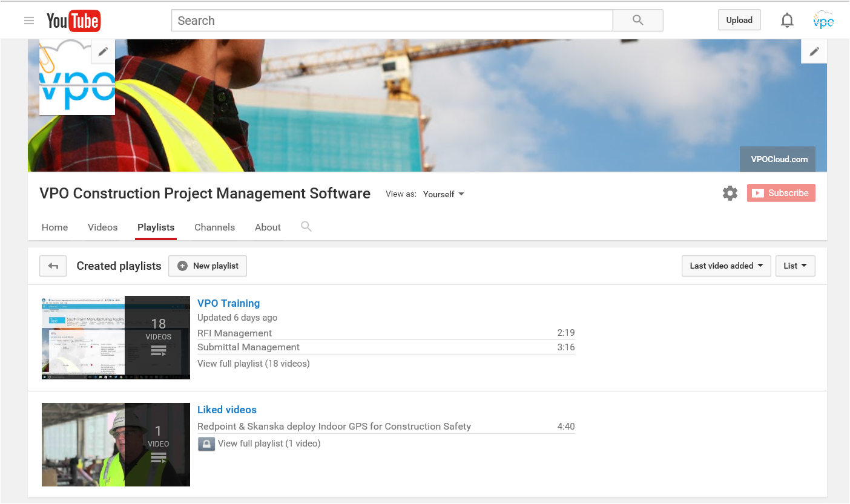Switch to the Channels tab
The width and height of the screenshot is (850, 504).
coord(214,227)
